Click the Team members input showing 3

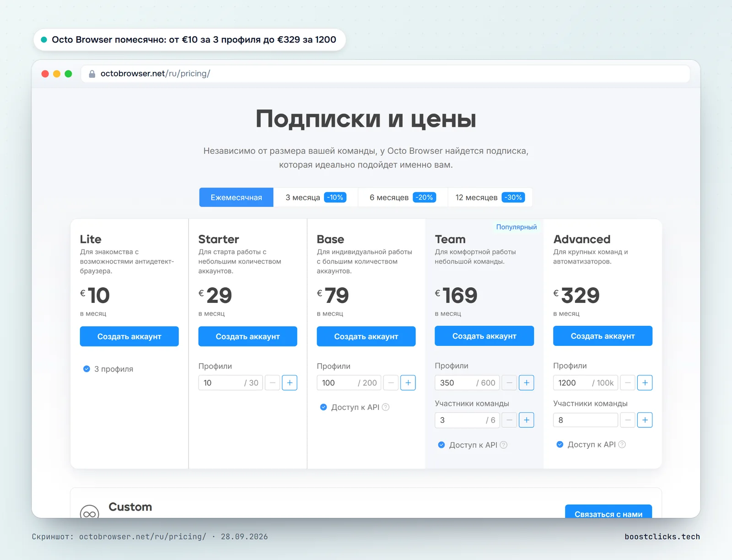pos(468,420)
